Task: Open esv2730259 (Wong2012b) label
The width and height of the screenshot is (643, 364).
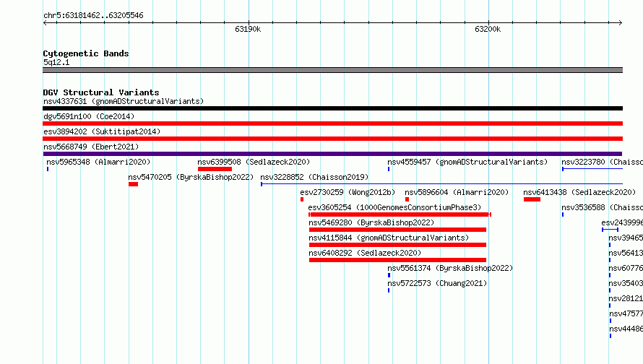Action: [x=348, y=192]
